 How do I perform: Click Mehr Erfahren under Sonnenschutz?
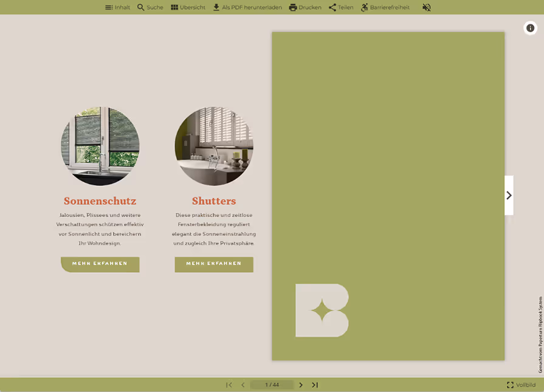click(100, 264)
